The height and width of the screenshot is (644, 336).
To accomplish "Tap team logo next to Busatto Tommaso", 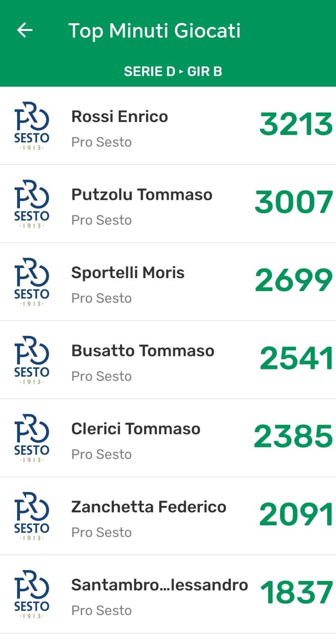I will pos(32,360).
